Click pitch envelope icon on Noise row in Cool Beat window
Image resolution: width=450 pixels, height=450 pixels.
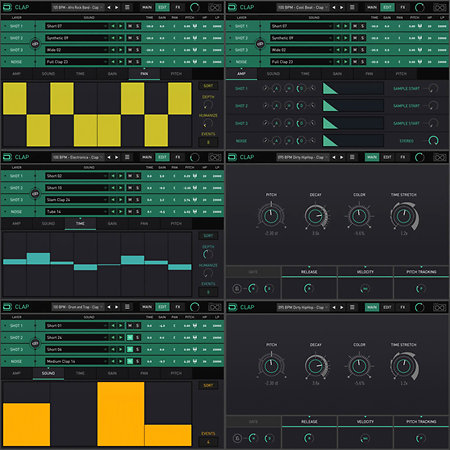(x=420, y=62)
